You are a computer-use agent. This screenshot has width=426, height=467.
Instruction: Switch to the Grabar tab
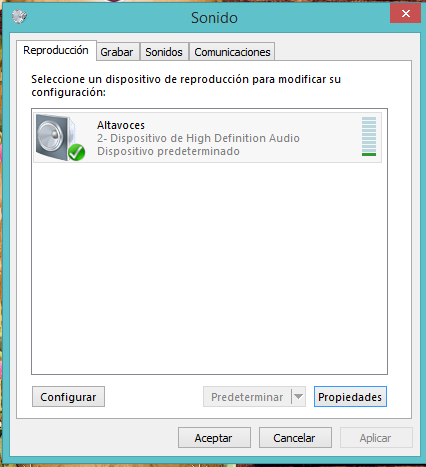[x=117, y=52]
